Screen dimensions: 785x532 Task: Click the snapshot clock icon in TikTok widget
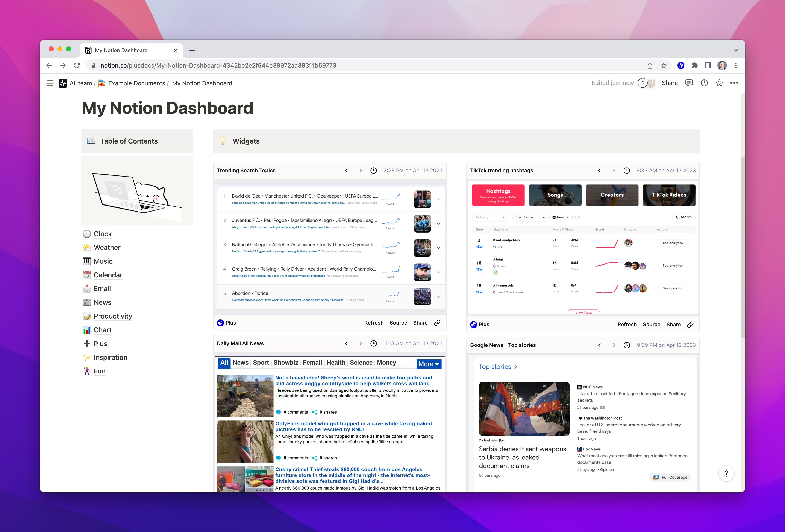coord(627,171)
